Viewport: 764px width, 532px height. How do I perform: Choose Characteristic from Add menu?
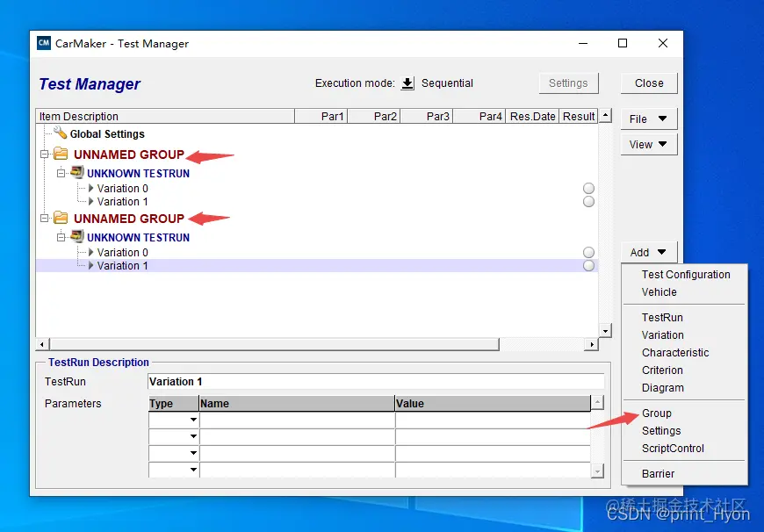[x=674, y=353]
